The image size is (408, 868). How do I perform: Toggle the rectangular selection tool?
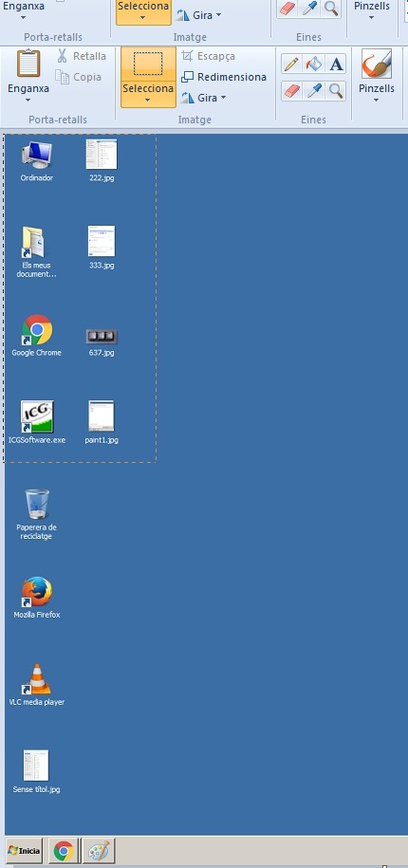pos(148,64)
